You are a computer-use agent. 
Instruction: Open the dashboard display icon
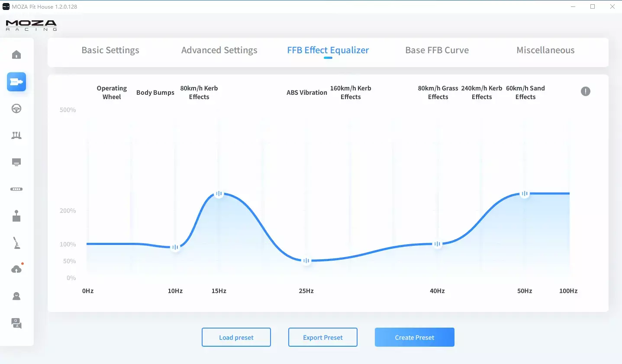[16, 162]
